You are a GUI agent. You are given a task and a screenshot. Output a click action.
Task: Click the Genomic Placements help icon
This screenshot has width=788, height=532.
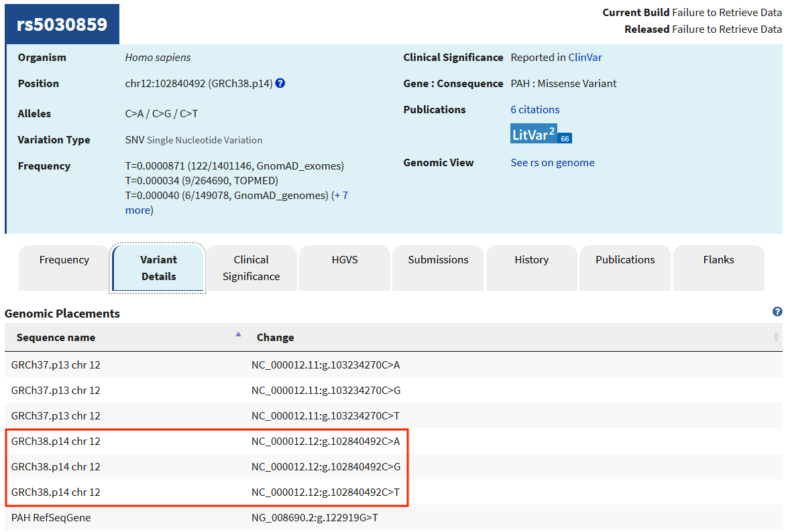point(777,312)
